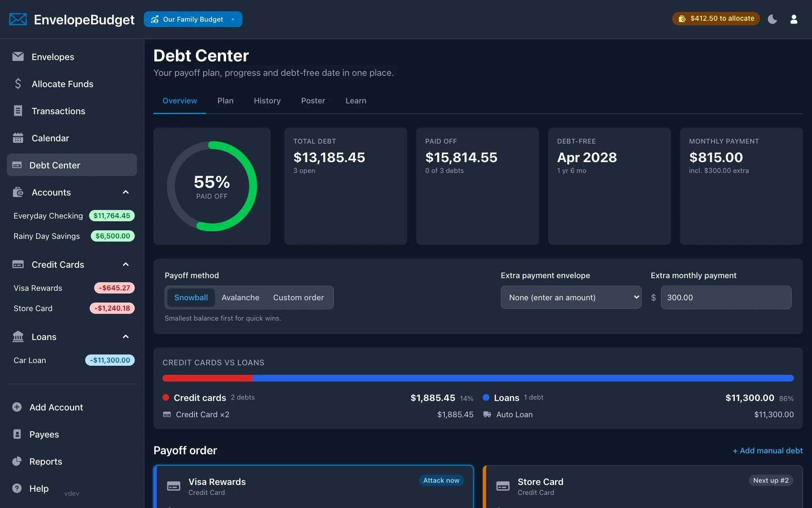Viewport: 812px width, 508px height.
Task: Click the Credit Cards section icon
Action: 18,264
